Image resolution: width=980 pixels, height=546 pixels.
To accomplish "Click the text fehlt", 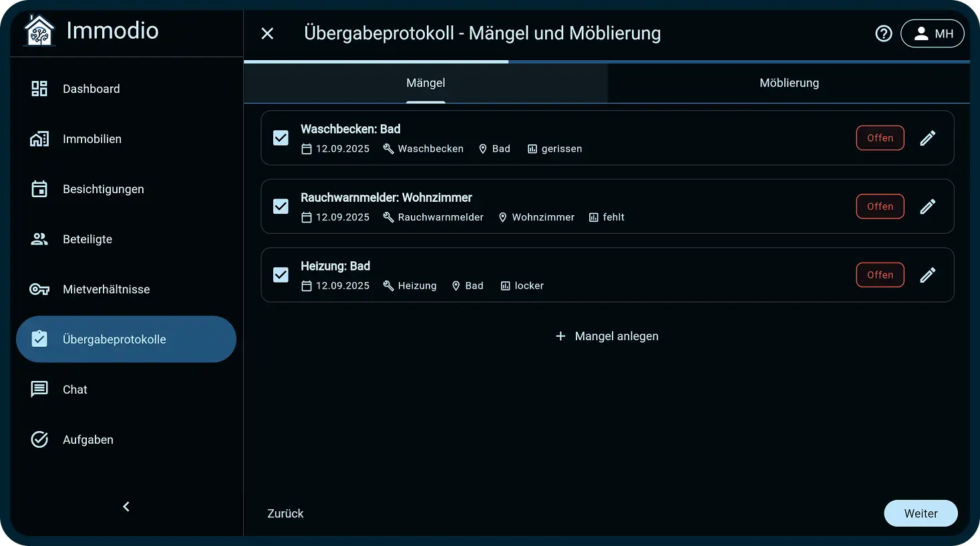I will [x=614, y=217].
